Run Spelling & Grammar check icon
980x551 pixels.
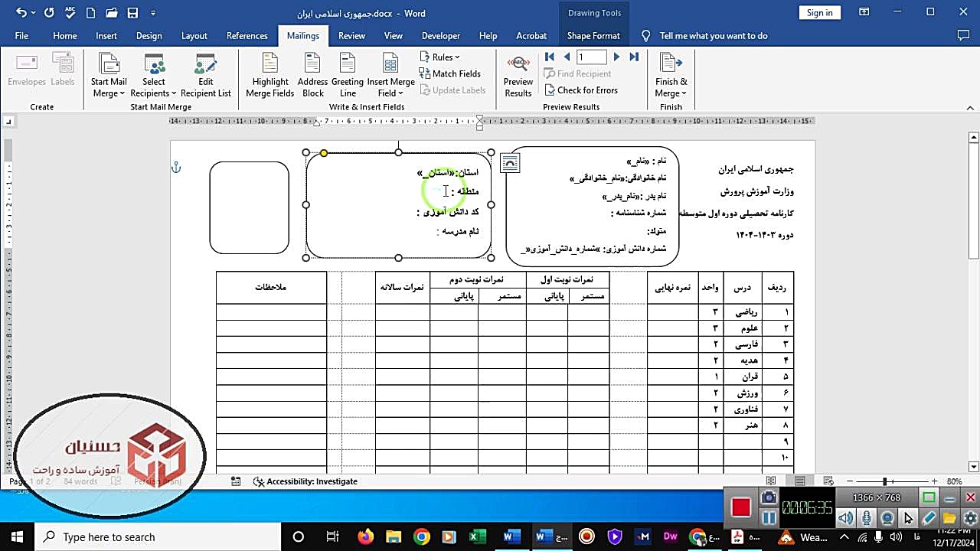pyautogui.click(x=70, y=13)
